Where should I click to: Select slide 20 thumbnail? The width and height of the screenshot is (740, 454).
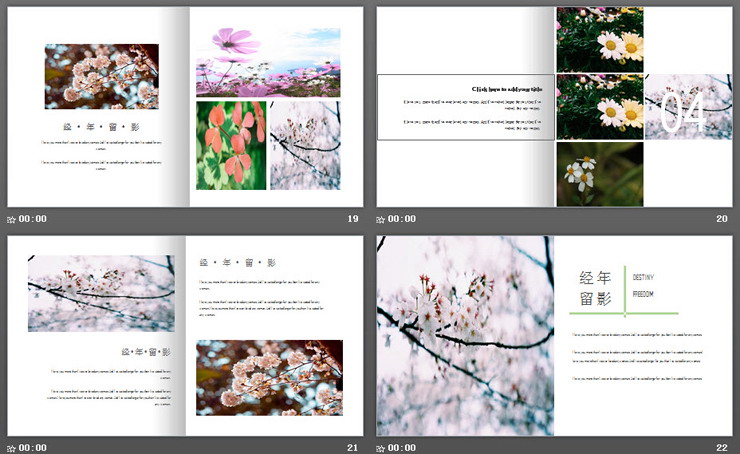point(555,107)
